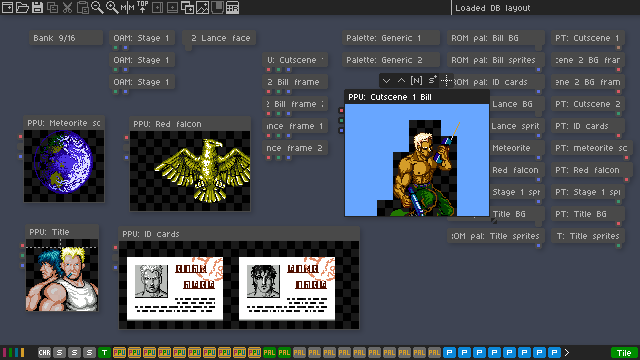The image size is (640, 360).
Task: Toggle the S+ option on node popup
Action: 432,80
